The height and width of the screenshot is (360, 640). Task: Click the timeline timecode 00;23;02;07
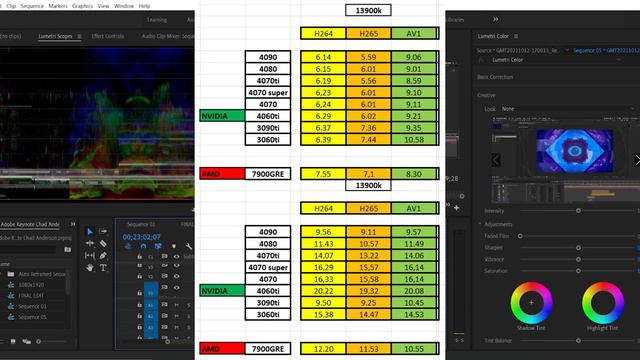click(142, 237)
